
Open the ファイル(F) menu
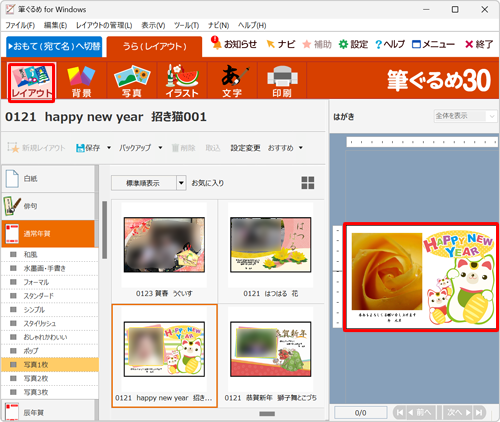[20, 25]
